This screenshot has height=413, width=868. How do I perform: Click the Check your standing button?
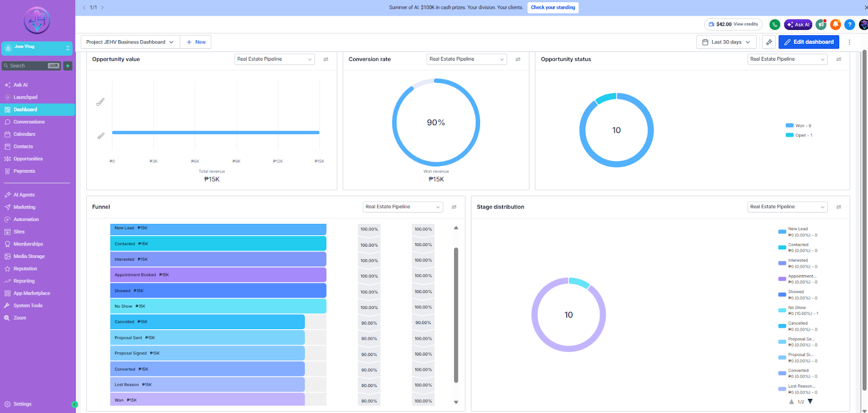click(x=553, y=8)
